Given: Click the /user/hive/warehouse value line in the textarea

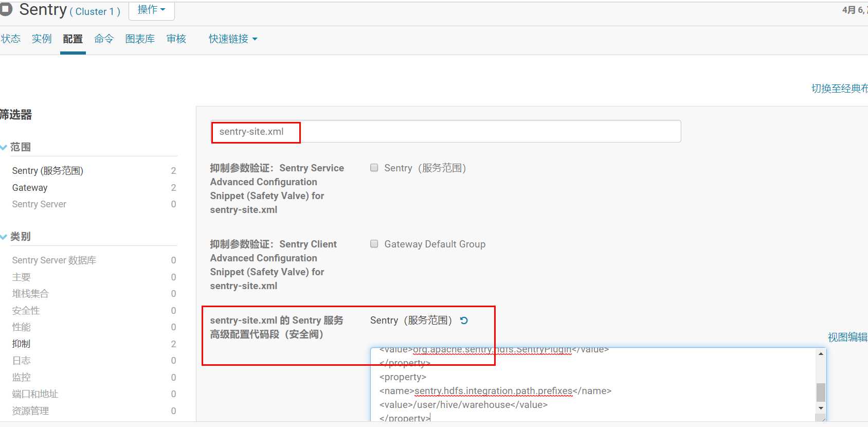Looking at the screenshot, I should coord(463,405).
